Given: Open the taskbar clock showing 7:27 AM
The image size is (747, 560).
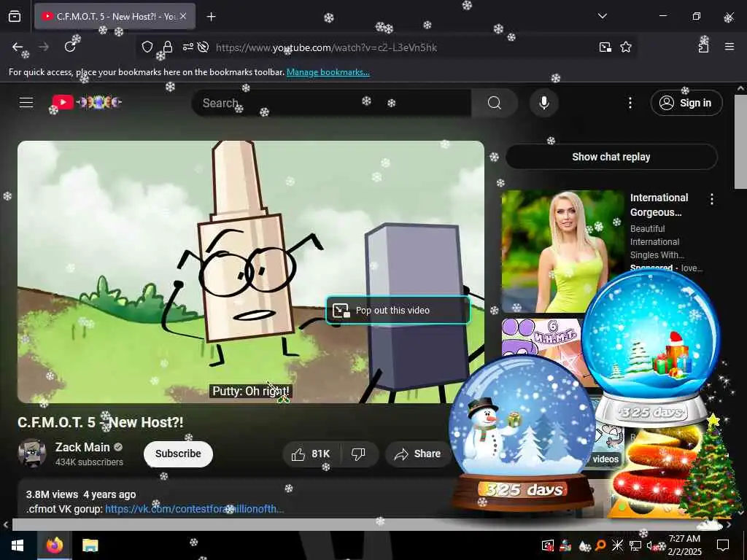Looking at the screenshot, I should [x=684, y=545].
